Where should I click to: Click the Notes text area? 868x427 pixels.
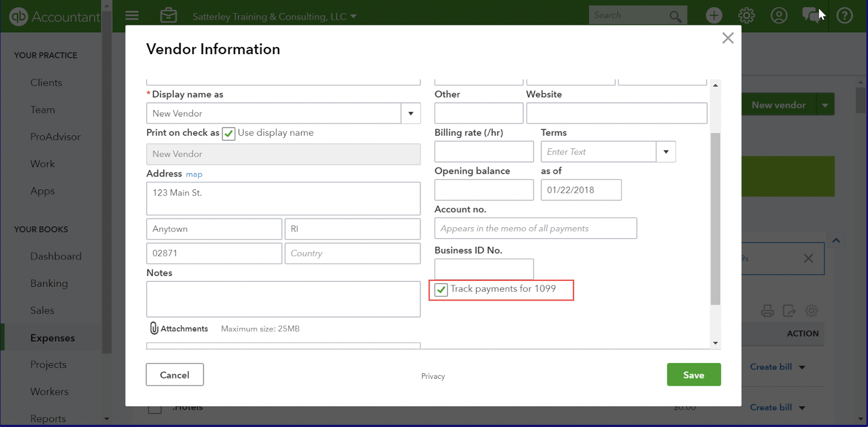click(283, 299)
